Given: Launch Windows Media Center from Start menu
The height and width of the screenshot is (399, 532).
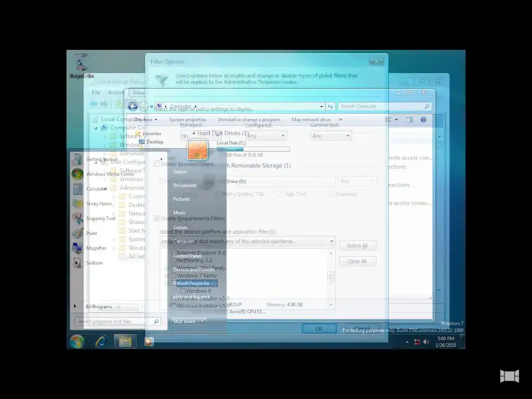Looking at the screenshot, I should [x=110, y=174].
